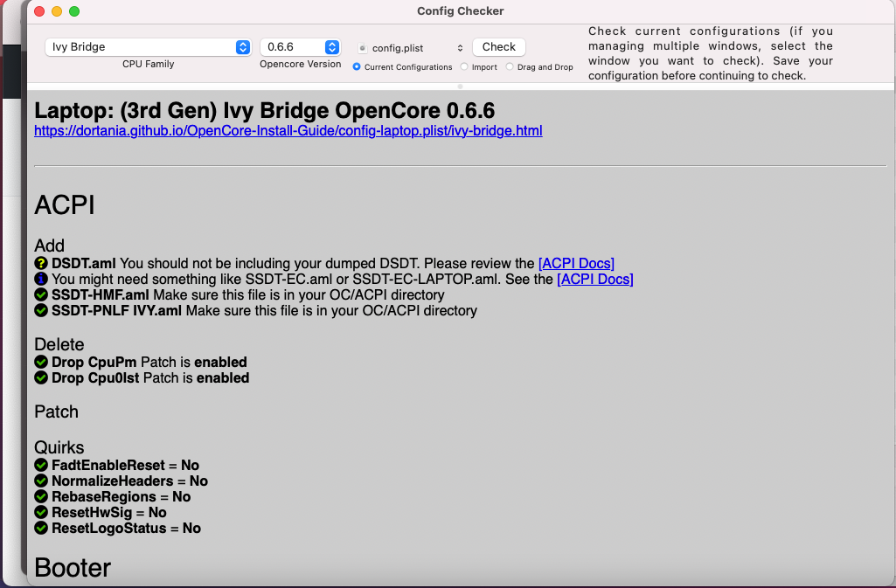Click the 'Patch' subsection label
This screenshot has height=588, width=896.
point(56,412)
